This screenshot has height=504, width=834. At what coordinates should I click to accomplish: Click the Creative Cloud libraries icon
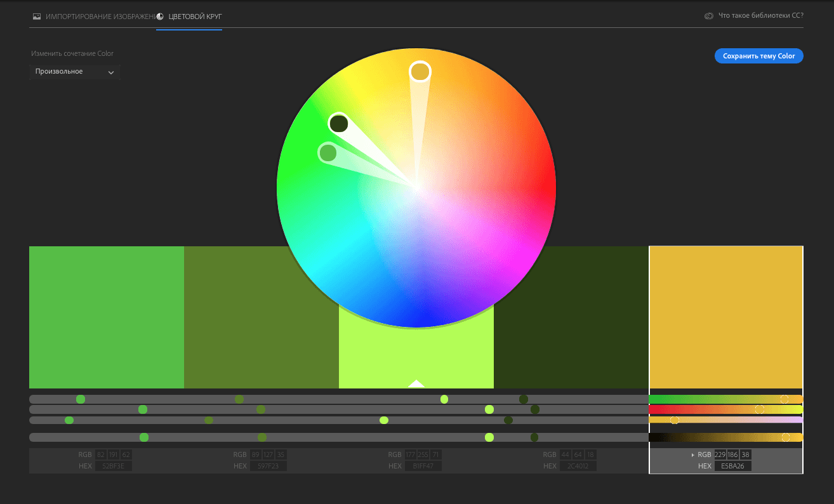point(709,16)
